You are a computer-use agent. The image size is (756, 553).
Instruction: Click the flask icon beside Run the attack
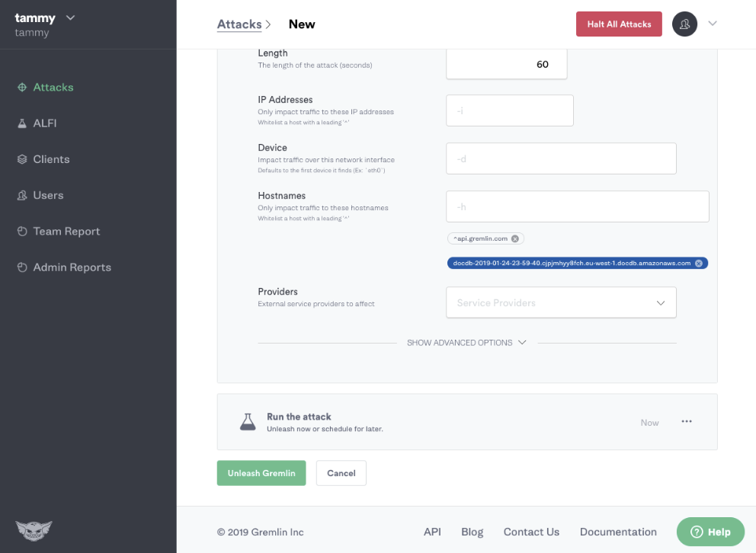248,422
